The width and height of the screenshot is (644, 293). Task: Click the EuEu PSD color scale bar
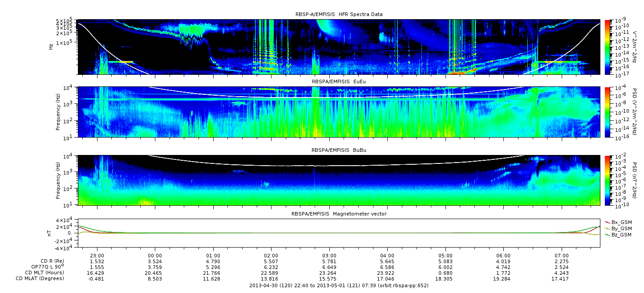coord(608,112)
